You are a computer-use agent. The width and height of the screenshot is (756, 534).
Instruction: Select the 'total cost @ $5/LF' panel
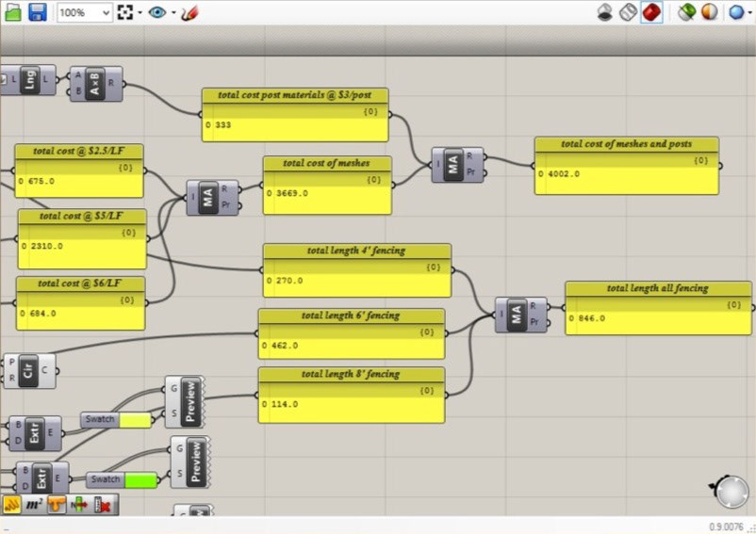coord(82,239)
